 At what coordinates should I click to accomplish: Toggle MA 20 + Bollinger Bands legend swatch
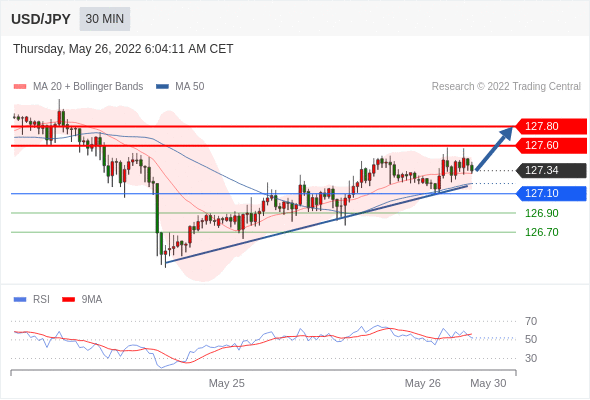[x=20, y=87]
